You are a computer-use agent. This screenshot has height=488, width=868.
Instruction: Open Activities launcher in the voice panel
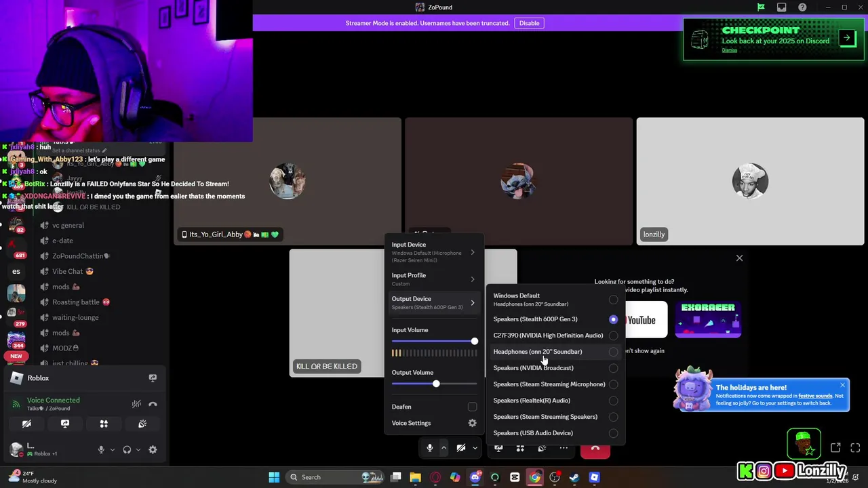[x=104, y=424]
